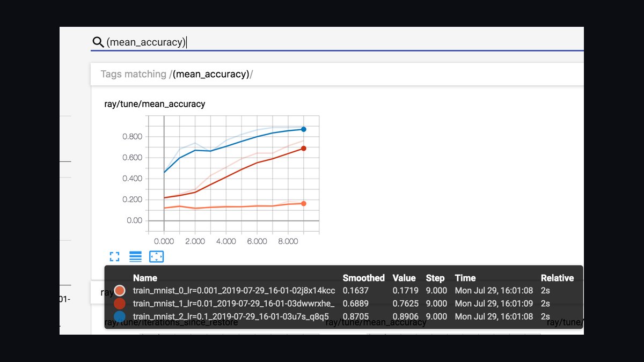
Task: Click value 0.1719 in tooltip
Action: (406, 291)
